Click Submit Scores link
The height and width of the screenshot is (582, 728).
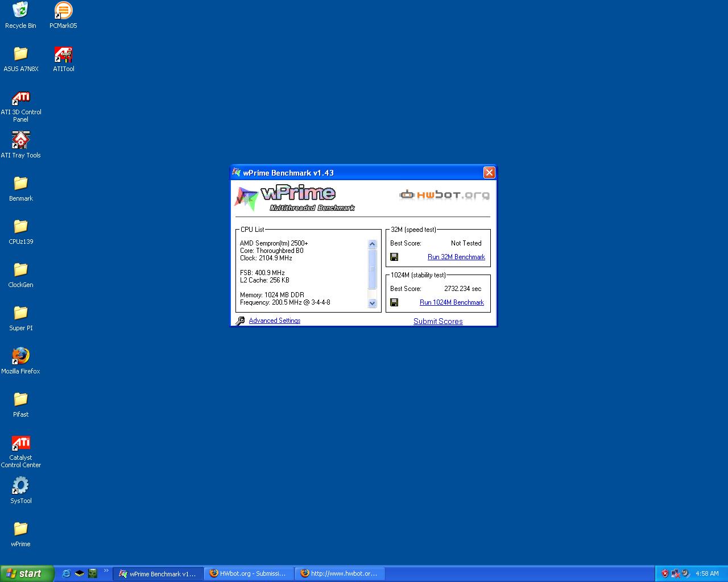coord(438,321)
